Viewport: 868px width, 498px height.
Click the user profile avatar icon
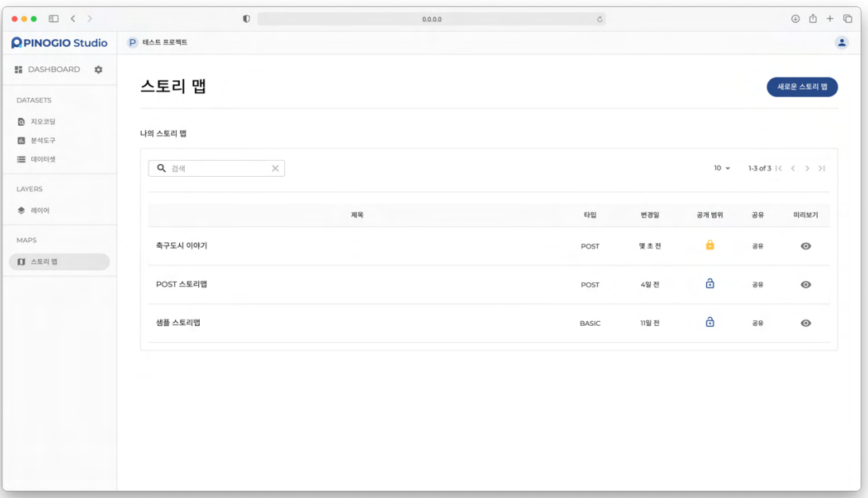point(842,42)
